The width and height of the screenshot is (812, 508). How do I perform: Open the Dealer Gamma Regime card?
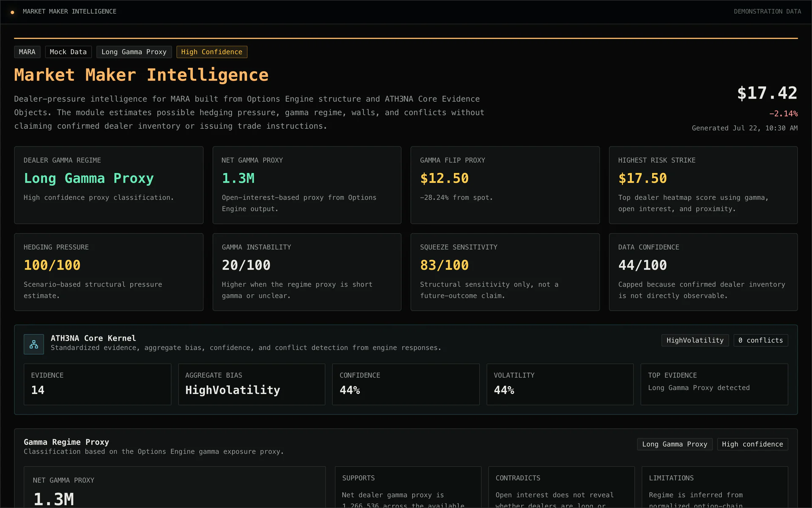[x=109, y=185]
